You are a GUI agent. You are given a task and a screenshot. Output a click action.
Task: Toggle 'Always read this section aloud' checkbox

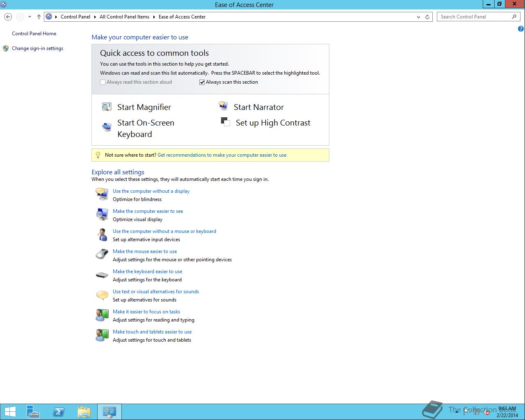click(103, 82)
